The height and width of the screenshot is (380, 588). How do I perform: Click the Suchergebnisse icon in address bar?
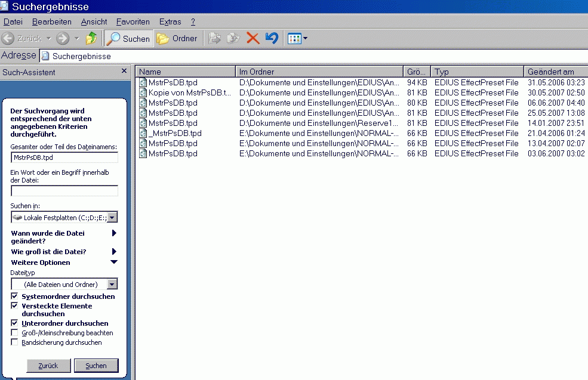45,56
